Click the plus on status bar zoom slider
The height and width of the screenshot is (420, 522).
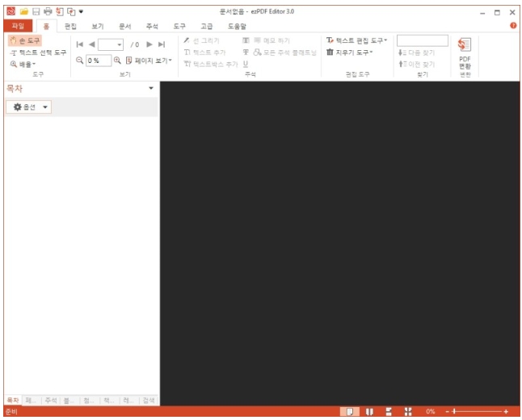pyautogui.click(x=506, y=412)
